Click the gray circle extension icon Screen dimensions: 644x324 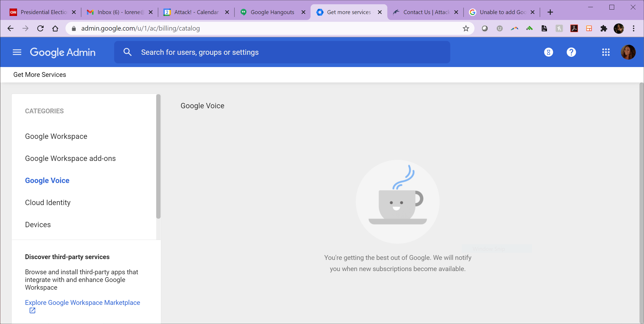(x=485, y=28)
